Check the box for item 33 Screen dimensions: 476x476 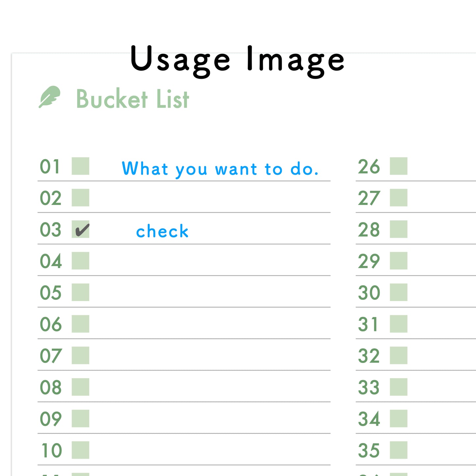click(x=399, y=387)
